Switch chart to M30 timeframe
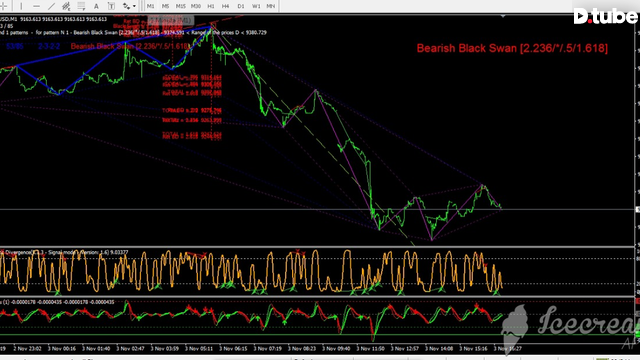Image resolution: width=640 pixels, height=360 pixels. (196, 6)
